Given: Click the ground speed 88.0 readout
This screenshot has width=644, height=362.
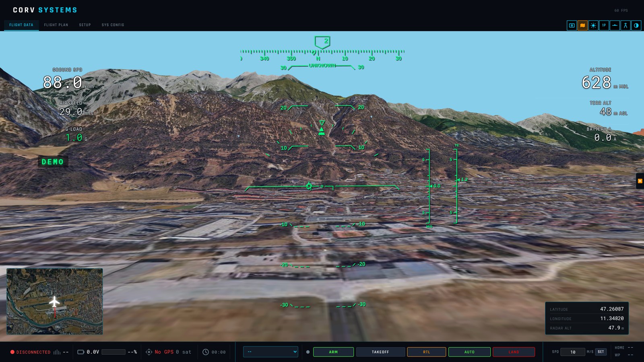Looking at the screenshot, I should [x=63, y=82].
